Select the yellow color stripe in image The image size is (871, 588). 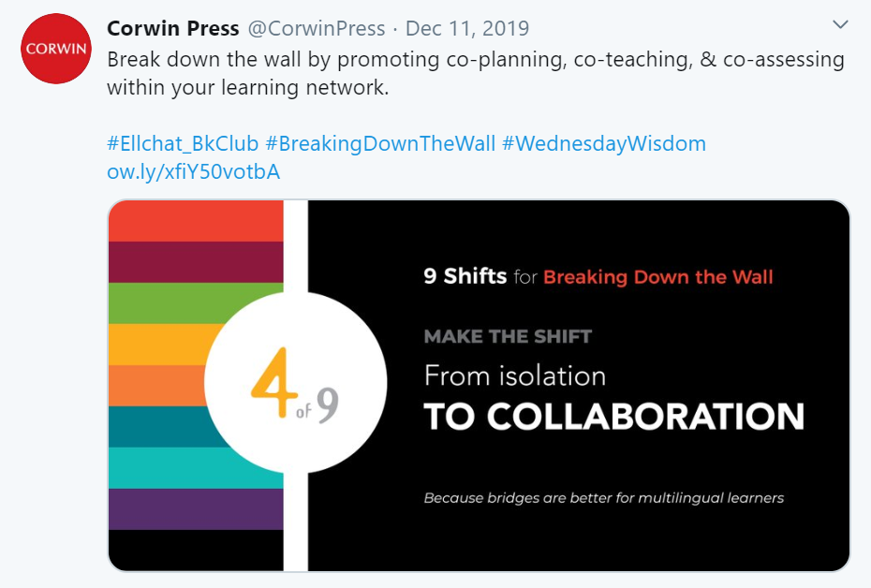(x=161, y=345)
